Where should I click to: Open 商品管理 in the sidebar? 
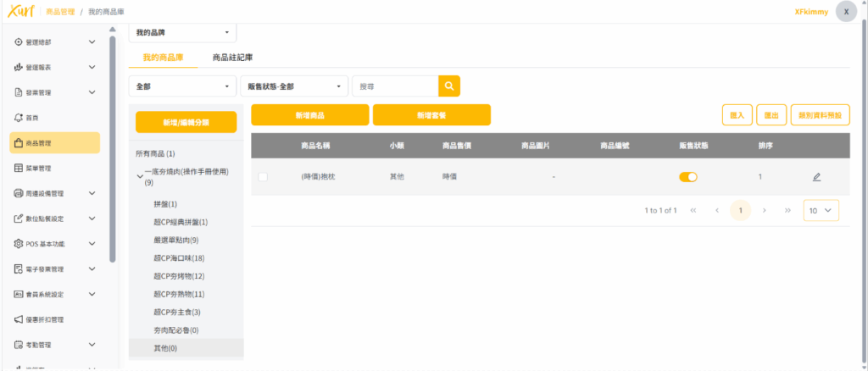tap(54, 143)
